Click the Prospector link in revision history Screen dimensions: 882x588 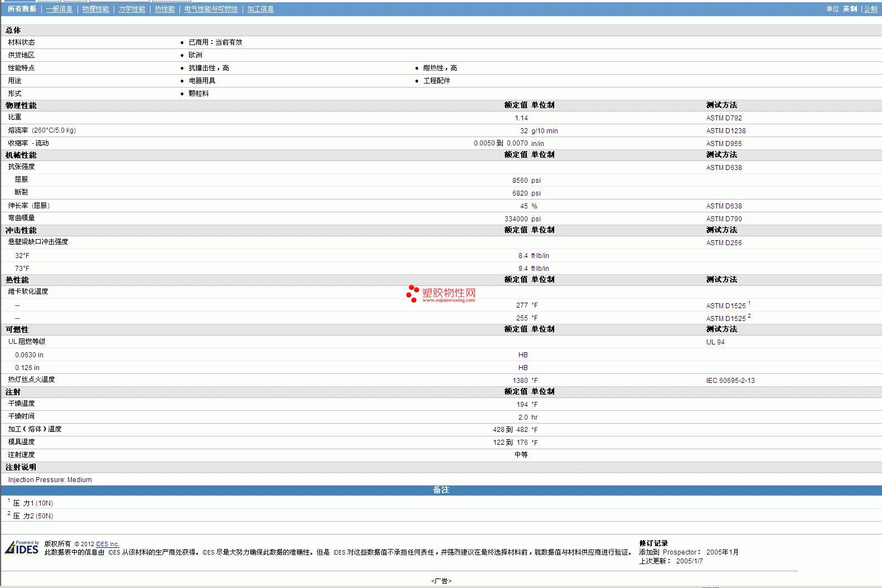click(x=679, y=552)
